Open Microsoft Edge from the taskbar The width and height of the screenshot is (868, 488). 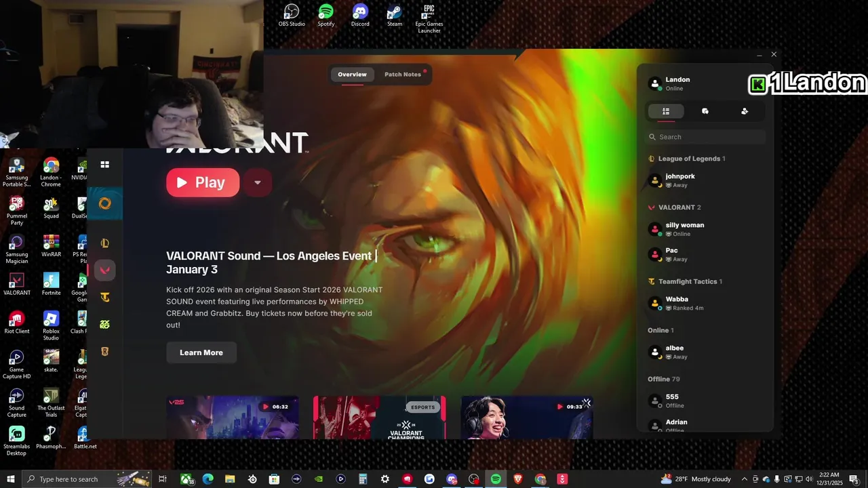click(x=208, y=479)
